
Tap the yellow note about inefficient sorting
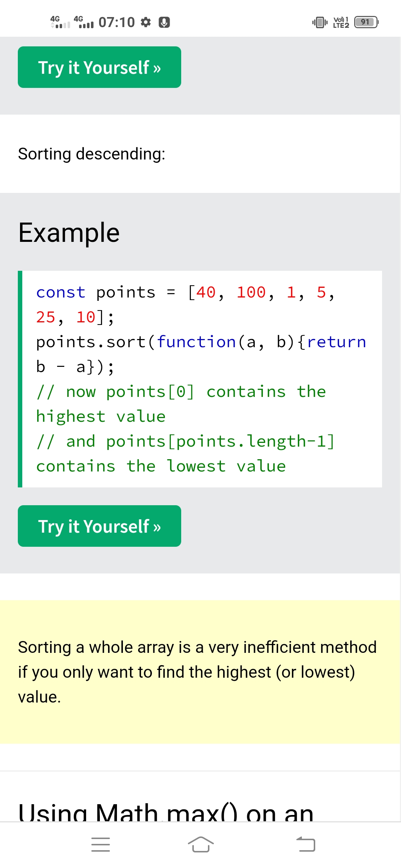coord(198,672)
